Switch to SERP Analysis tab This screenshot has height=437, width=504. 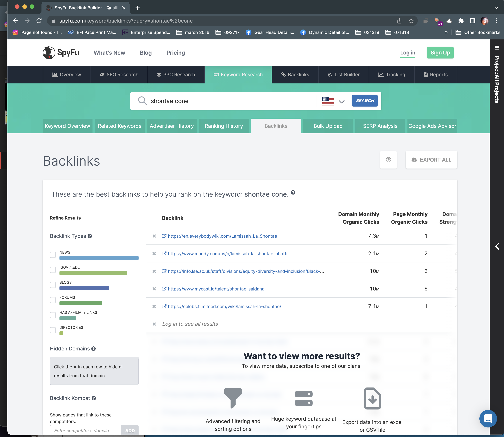(x=380, y=126)
